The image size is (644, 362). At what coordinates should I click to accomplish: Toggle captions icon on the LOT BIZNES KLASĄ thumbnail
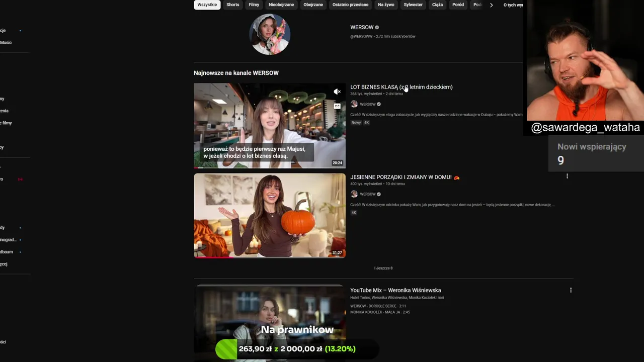[337, 106]
